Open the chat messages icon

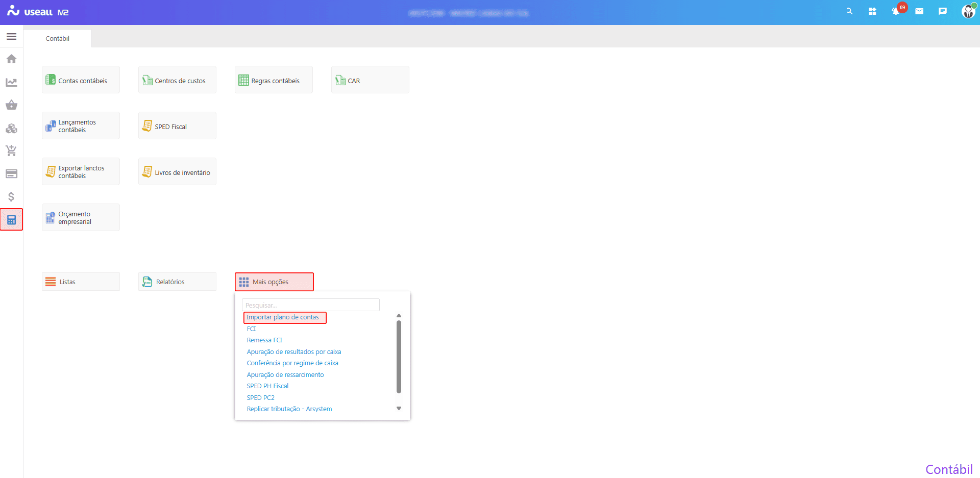pos(943,11)
